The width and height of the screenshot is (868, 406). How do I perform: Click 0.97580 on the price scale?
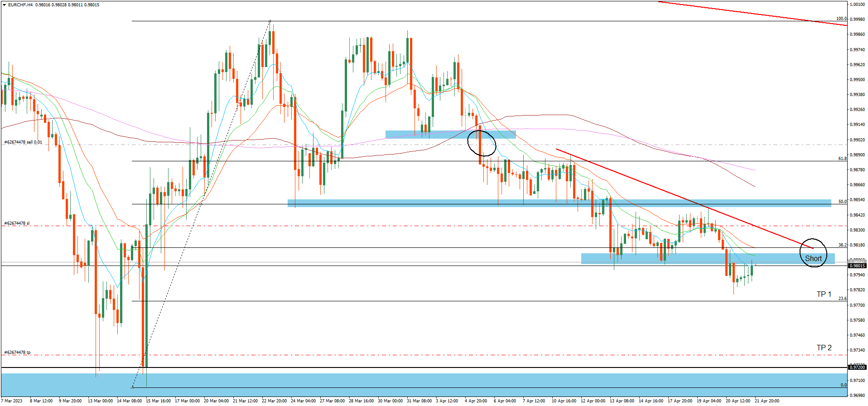857,320
